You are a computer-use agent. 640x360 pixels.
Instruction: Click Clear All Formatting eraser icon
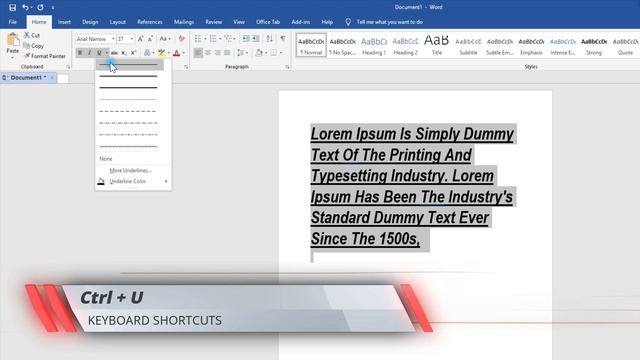click(182, 39)
